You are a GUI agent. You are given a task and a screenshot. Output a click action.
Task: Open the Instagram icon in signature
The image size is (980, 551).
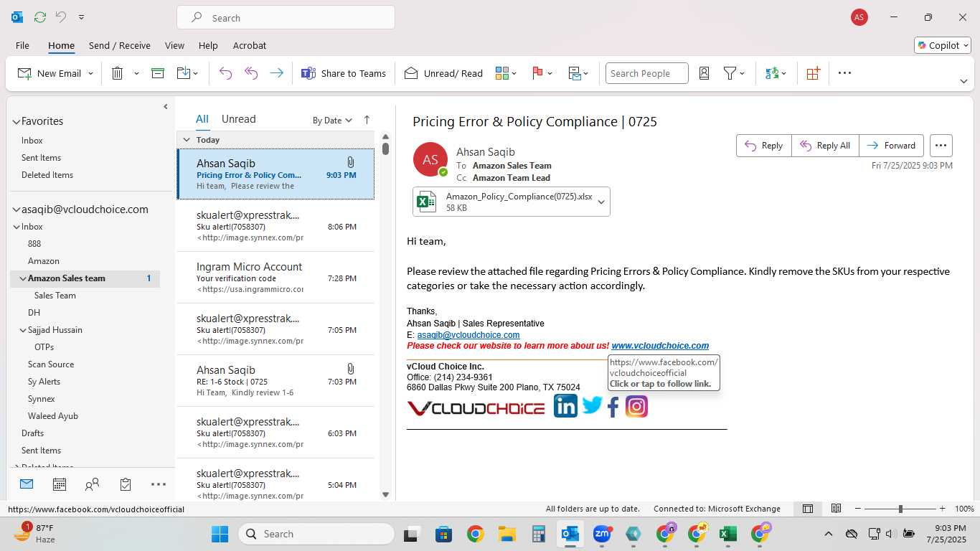636,406
